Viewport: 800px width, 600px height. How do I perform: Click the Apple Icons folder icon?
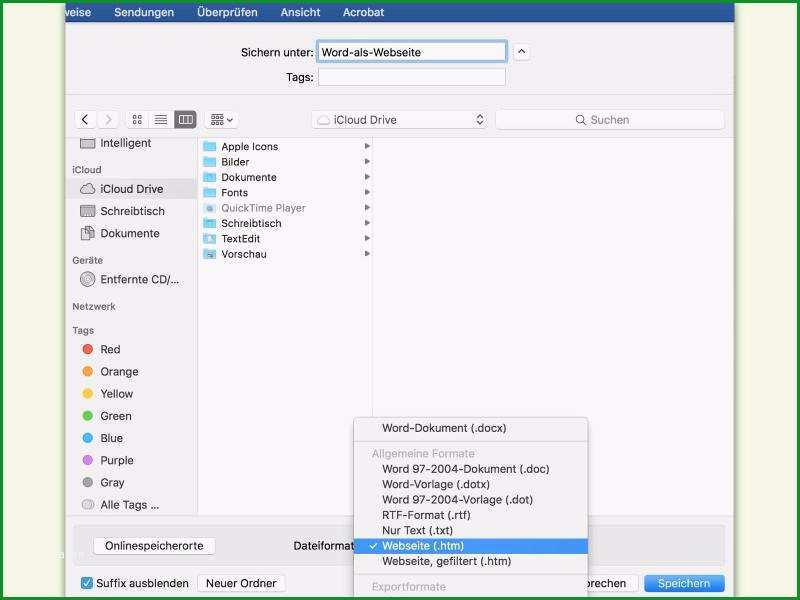(210, 146)
